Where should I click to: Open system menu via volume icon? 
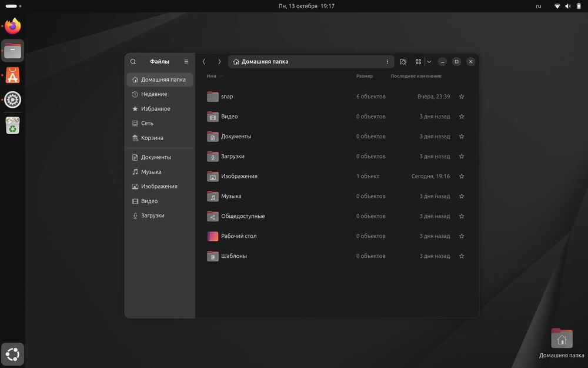point(568,6)
